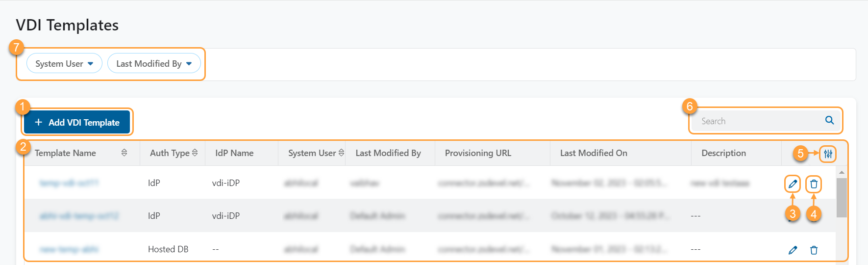Screen dimensions: 868x265
Task: Click the search magnifier icon
Action: (829, 120)
